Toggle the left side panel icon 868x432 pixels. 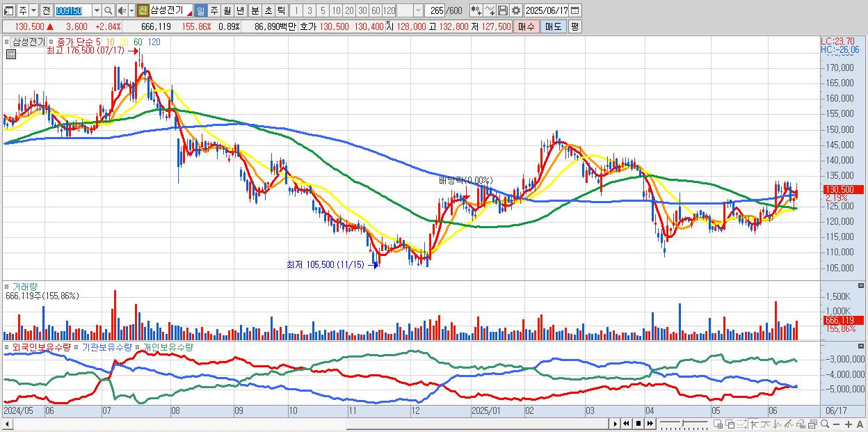tap(9, 10)
